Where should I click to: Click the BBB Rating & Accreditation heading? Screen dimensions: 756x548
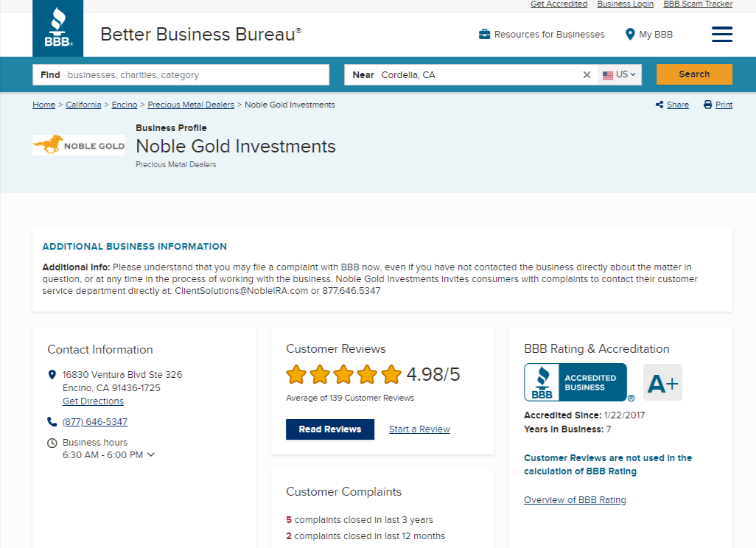click(x=596, y=348)
